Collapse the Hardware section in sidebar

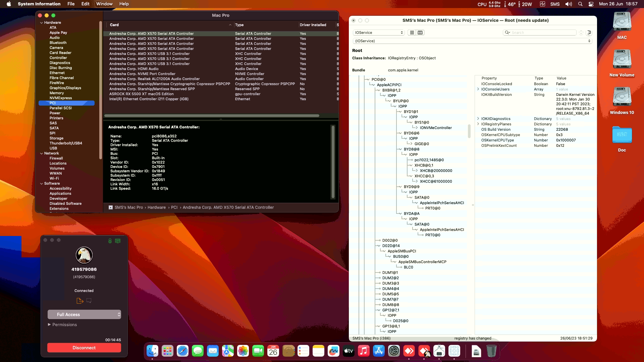[x=42, y=23]
